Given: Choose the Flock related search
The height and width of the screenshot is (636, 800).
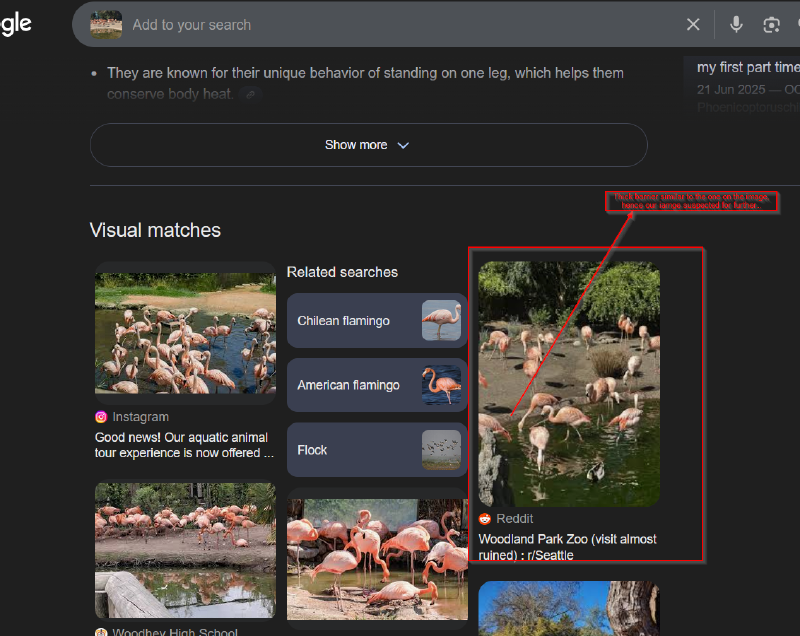Looking at the screenshot, I should (376, 450).
